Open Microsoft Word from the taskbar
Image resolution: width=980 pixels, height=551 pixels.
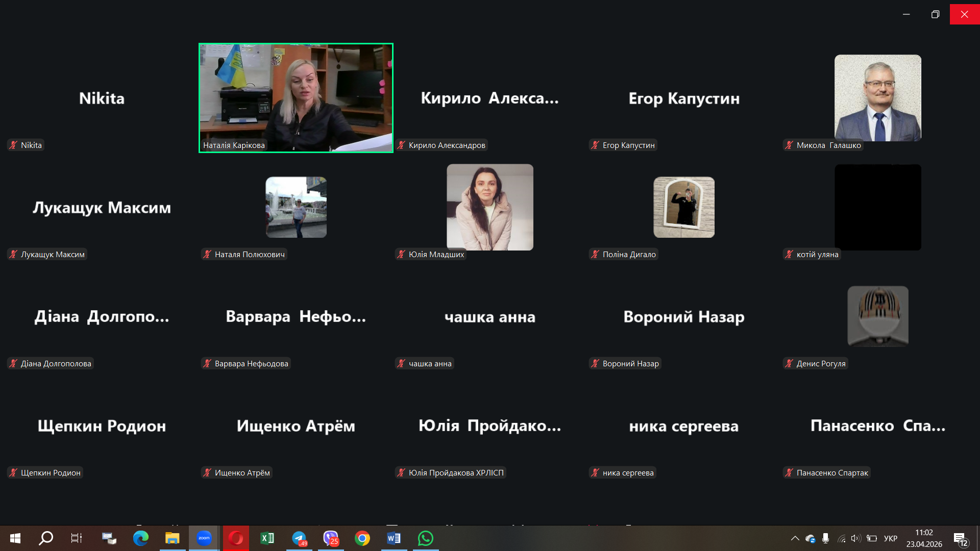click(394, 538)
